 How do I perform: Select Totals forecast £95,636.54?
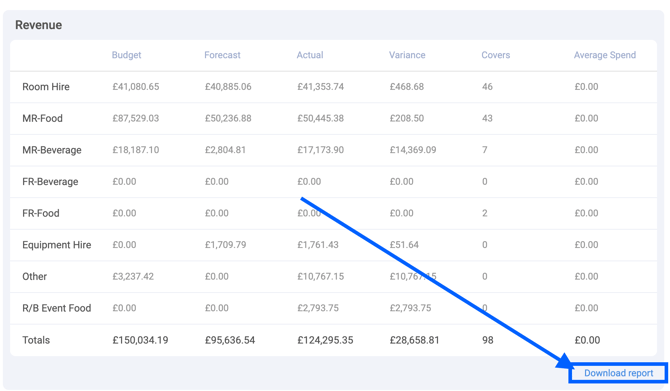click(230, 340)
